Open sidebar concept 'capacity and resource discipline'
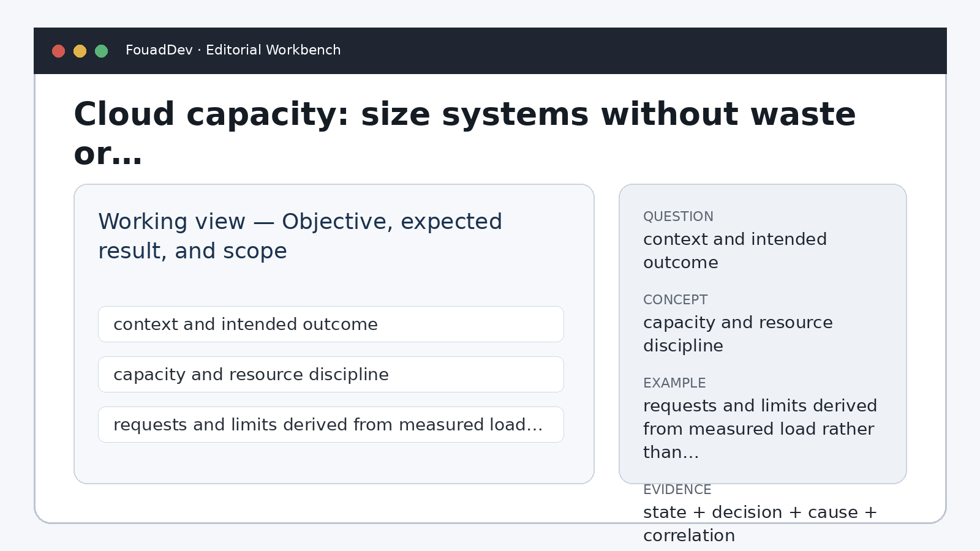 [738, 334]
